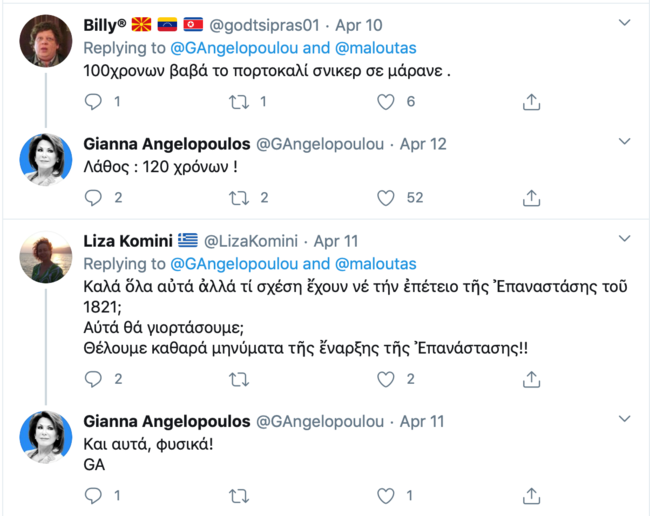This screenshot has height=516, width=650.
Task: Open chevron menu on Gianna's April 12 reply
Action: coord(624,143)
